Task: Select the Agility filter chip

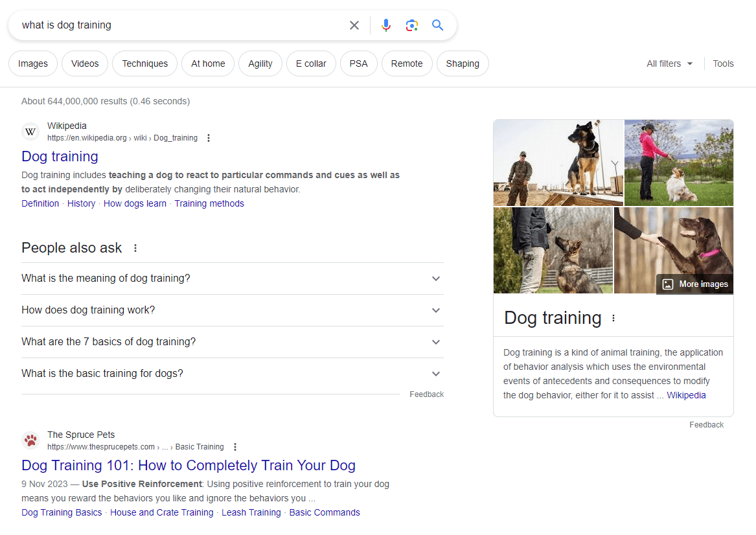Action: [260, 63]
